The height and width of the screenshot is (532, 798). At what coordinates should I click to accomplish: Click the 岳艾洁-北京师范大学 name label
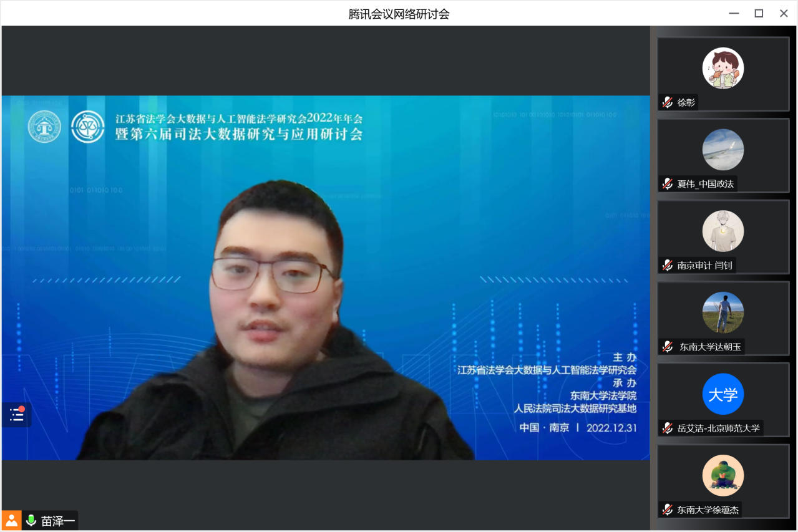tap(718, 428)
